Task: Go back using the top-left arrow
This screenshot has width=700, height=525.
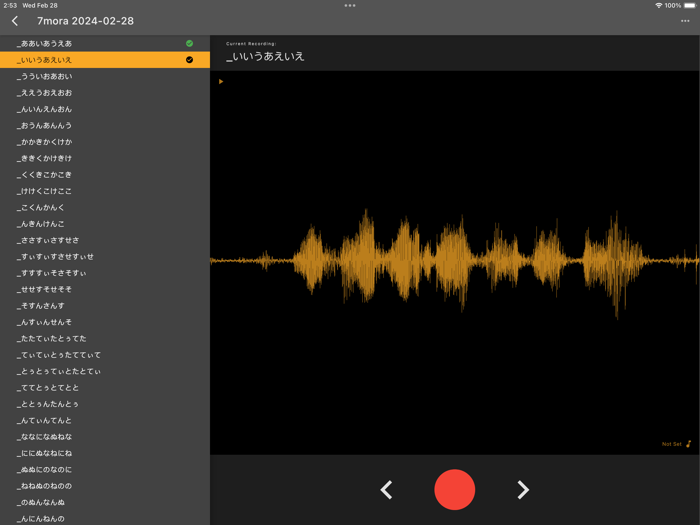Action: tap(15, 21)
